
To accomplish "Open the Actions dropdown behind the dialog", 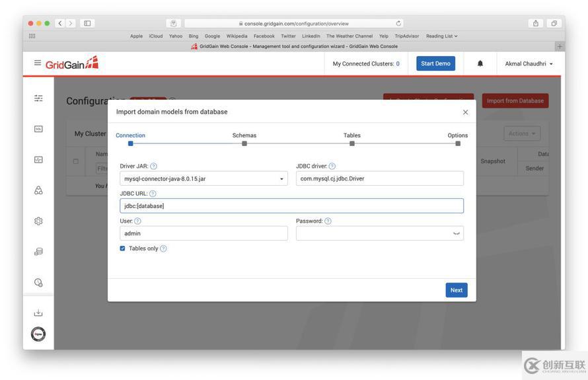I will click(x=522, y=133).
